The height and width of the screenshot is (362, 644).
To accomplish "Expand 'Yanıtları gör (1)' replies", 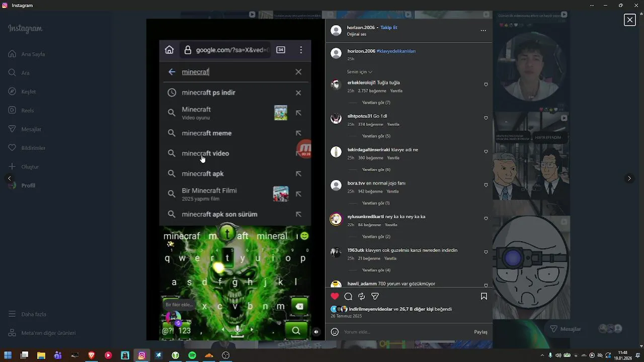I will tap(376, 203).
